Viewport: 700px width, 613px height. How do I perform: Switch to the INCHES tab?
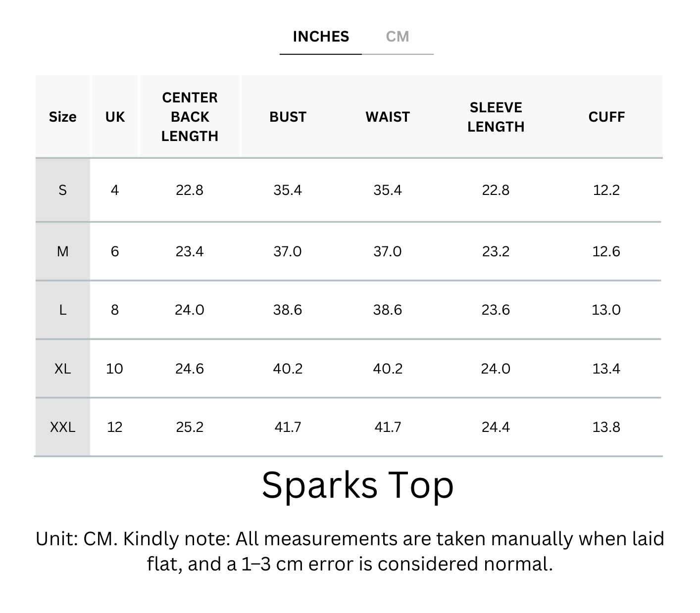pos(321,37)
